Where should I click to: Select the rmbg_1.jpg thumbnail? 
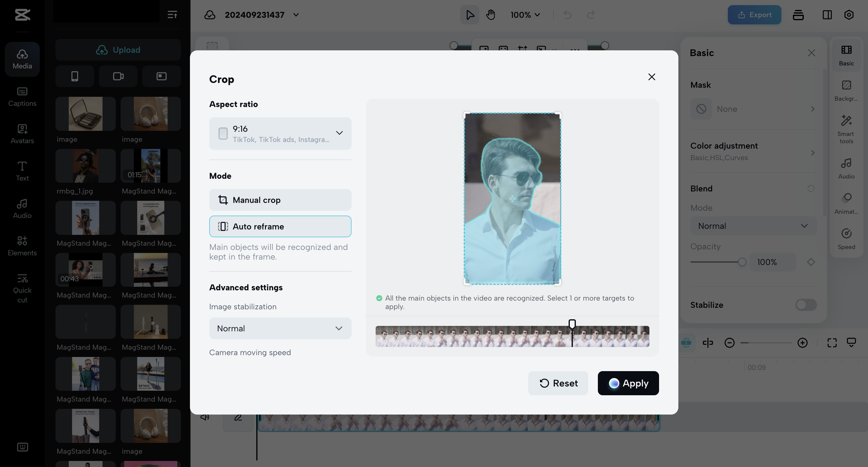(x=85, y=166)
